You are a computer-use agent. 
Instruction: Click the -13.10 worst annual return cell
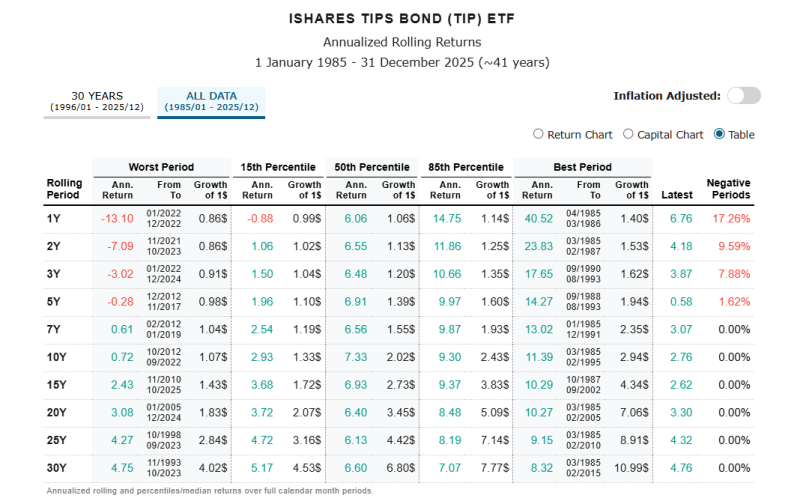[x=117, y=218]
